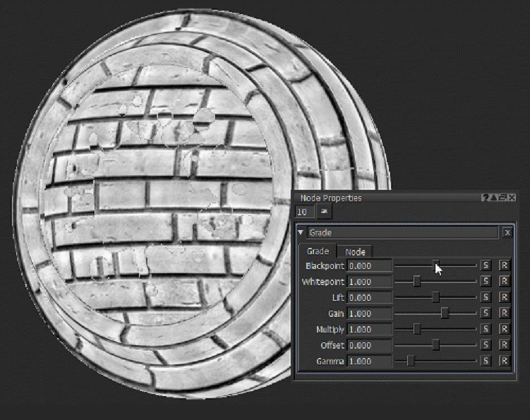Image resolution: width=530 pixels, height=420 pixels.
Task: Open help in Node Properties title bar
Action: [x=486, y=198]
